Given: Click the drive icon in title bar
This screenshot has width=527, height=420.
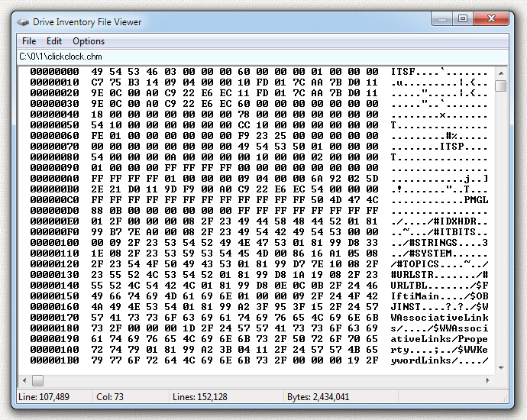Looking at the screenshot, I should pos(23,22).
